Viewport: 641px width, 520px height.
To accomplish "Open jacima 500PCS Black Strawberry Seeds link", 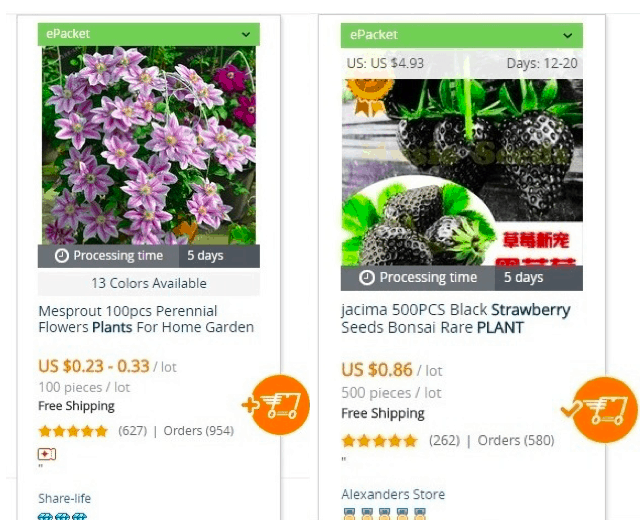I will (455, 318).
